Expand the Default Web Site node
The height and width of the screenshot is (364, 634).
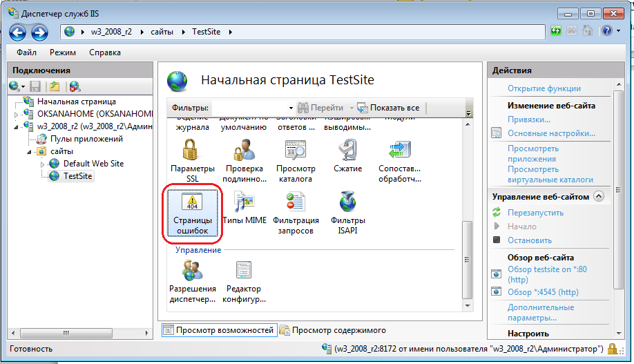[x=42, y=164]
